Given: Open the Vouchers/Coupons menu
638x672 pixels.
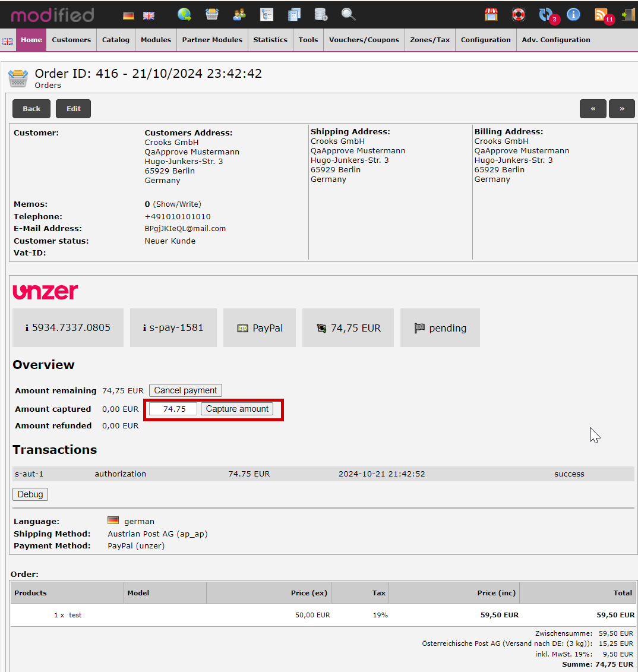Looking at the screenshot, I should (364, 40).
